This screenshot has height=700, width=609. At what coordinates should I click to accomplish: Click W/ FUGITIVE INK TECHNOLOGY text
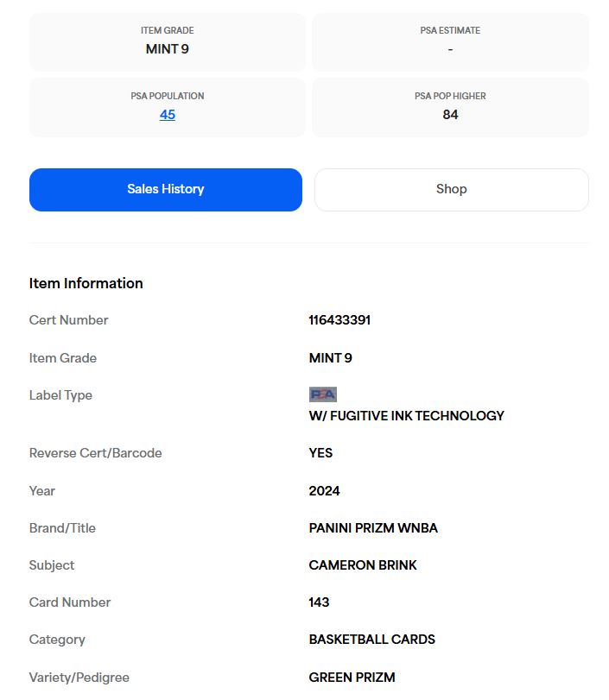point(406,416)
